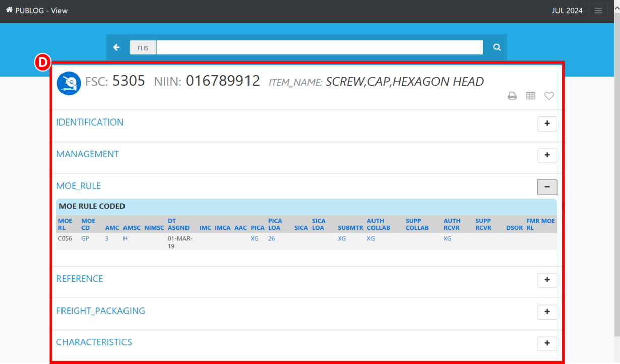
Task: Click the round blue FSC item icon
Action: pos(69,83)
